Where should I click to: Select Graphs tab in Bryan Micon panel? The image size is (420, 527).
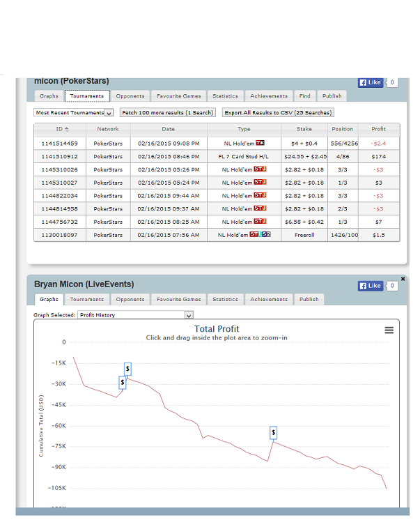click(x=49, y=299)
